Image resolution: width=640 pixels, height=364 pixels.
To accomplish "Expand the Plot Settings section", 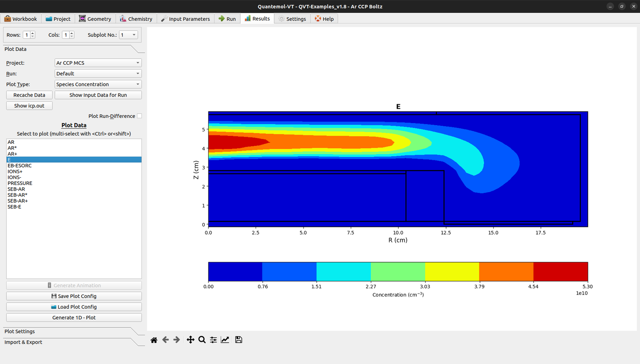I will click(x=20, y=332).
